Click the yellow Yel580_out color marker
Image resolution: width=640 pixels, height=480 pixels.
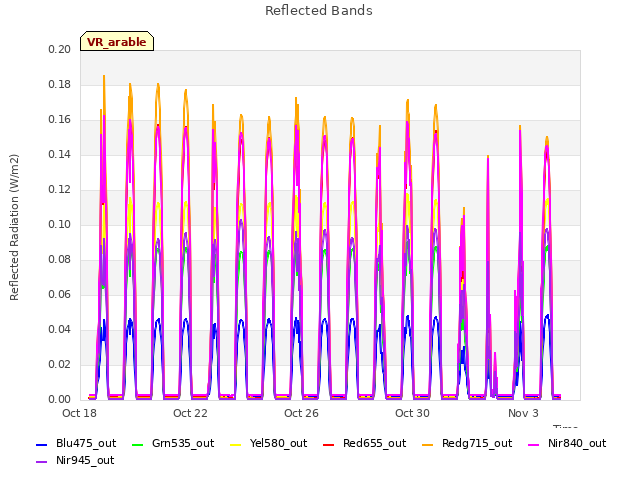click(x=236, y=444)
